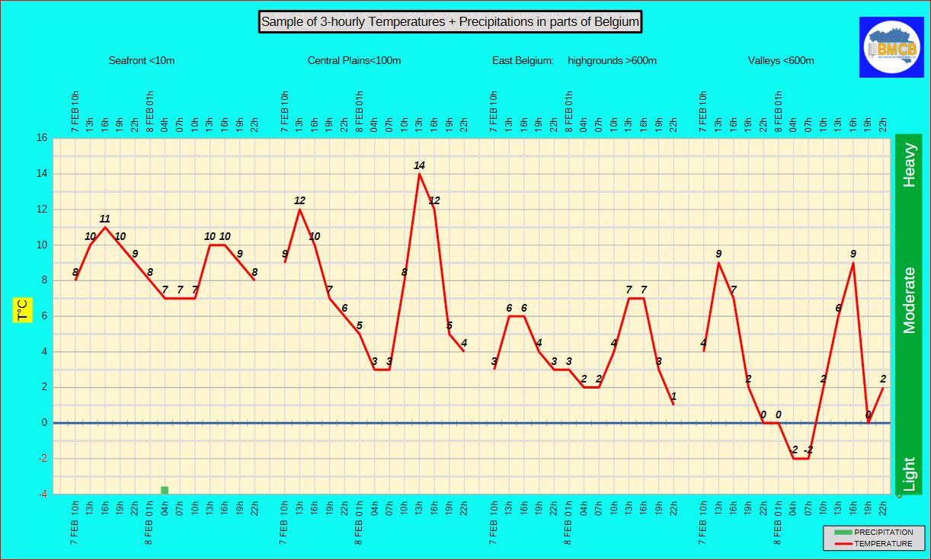Click the Valleys <600m region heading

click(x=781, y=60)
